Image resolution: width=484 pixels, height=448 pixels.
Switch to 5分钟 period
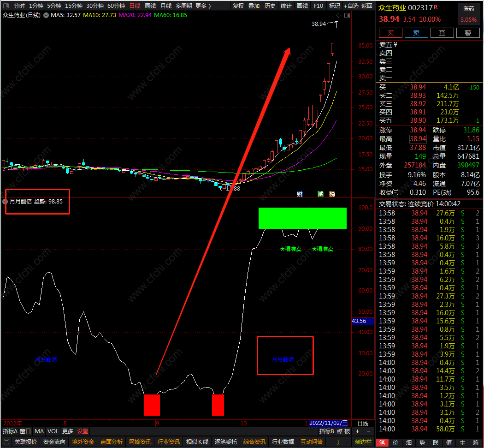tap(54, 6)
